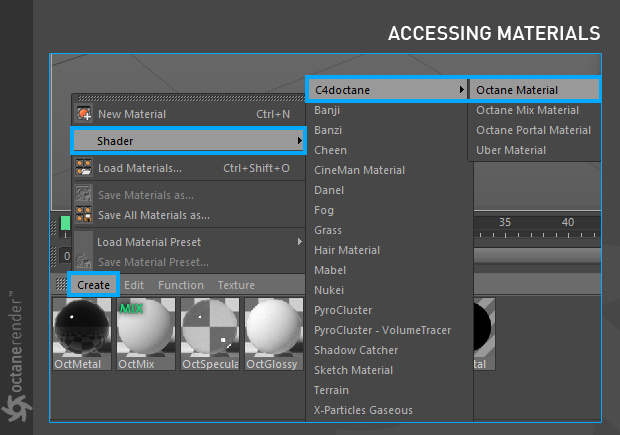Open the Texture menu
Screen dimensions: 620x435
pos(236,285)
